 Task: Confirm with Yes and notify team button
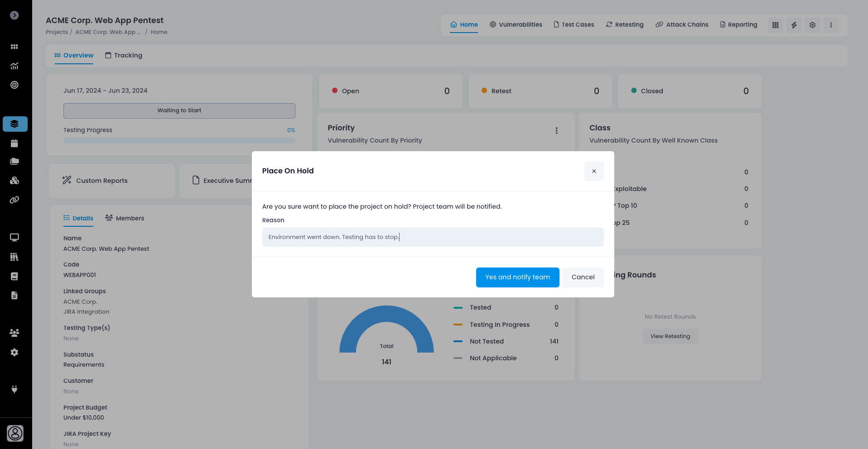[x=517, y=277]
